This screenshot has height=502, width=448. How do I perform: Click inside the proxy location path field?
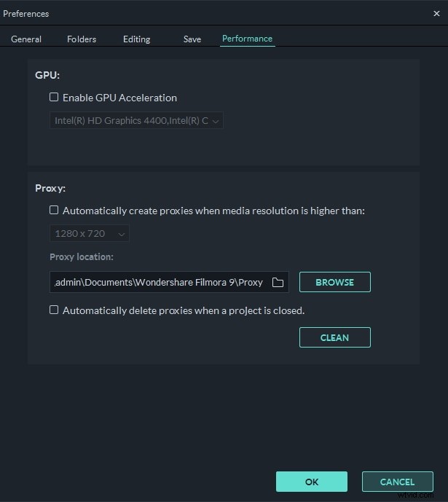(157, 283)
